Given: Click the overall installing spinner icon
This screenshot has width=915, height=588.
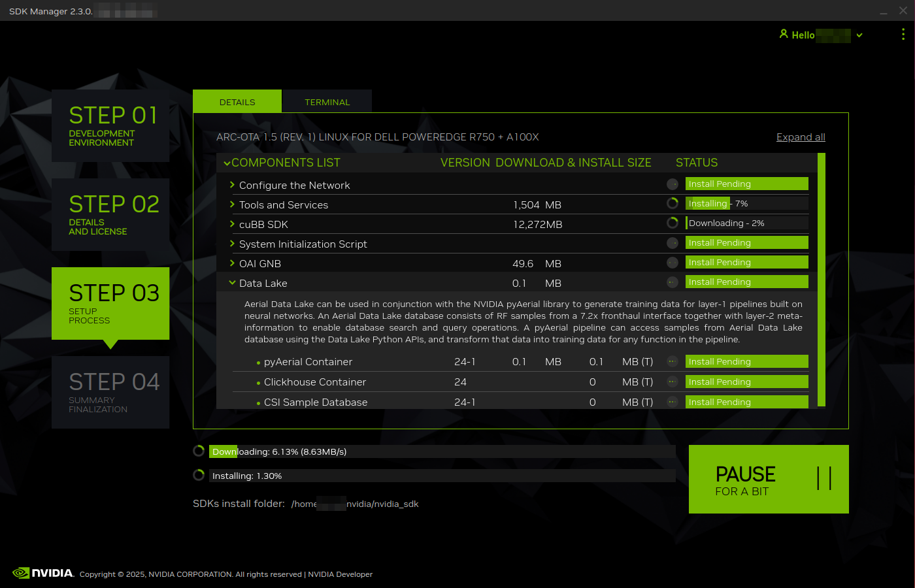Looking at the screenshot, I should tap(199, 475).
